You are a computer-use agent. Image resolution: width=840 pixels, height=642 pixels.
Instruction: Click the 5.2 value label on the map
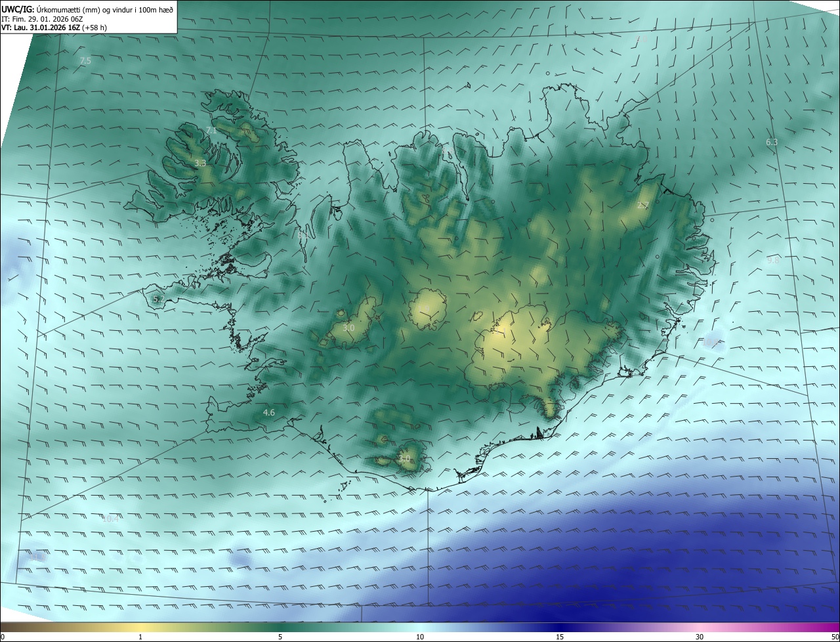click(x=158, y=299)
